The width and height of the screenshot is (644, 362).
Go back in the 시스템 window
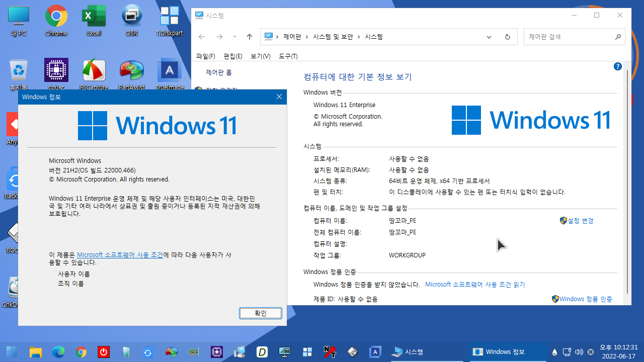(202, 37)
